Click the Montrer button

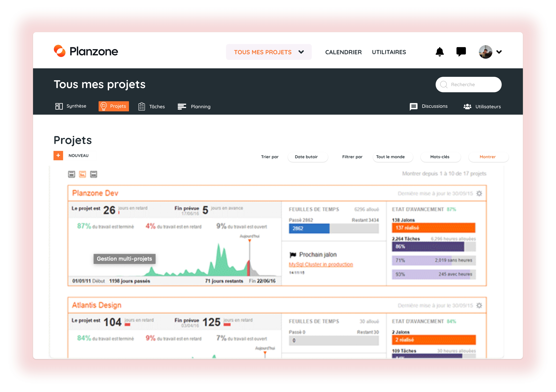coord(488,157)
